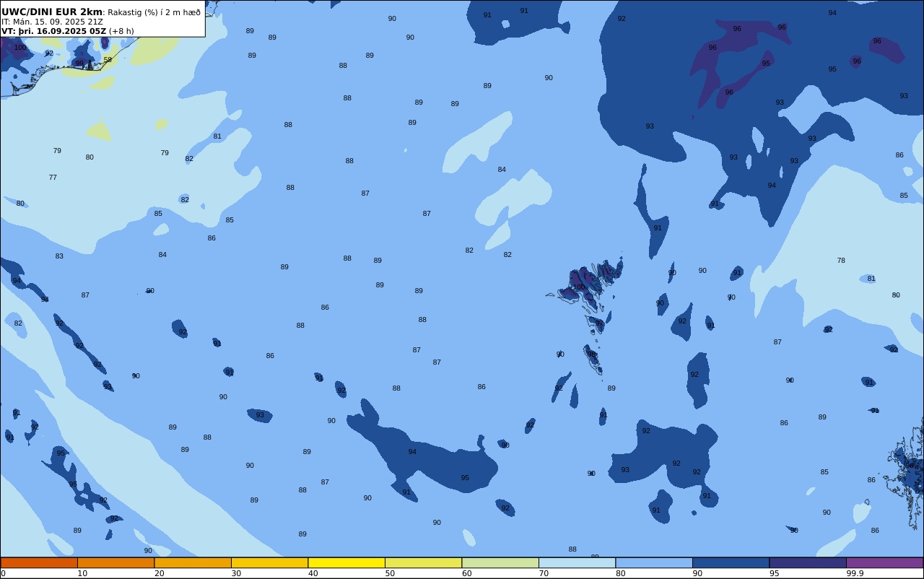The image size is (924, 579).
Task: Click the 0–10% dark orange legend swatch
Action: [39, 562]
